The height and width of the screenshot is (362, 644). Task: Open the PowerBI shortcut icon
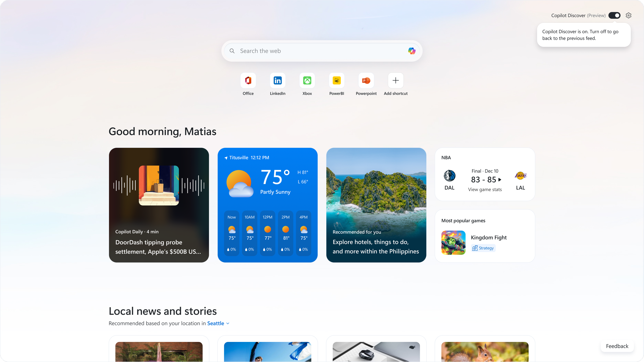[336, 81]
